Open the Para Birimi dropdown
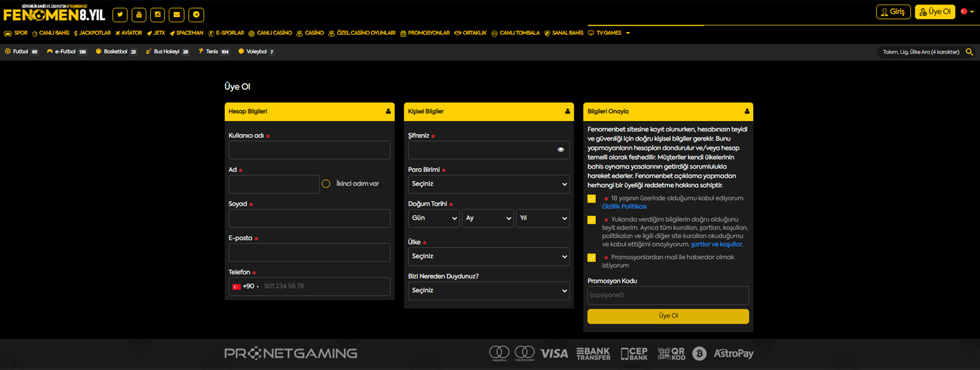 (x=489, y=184)
